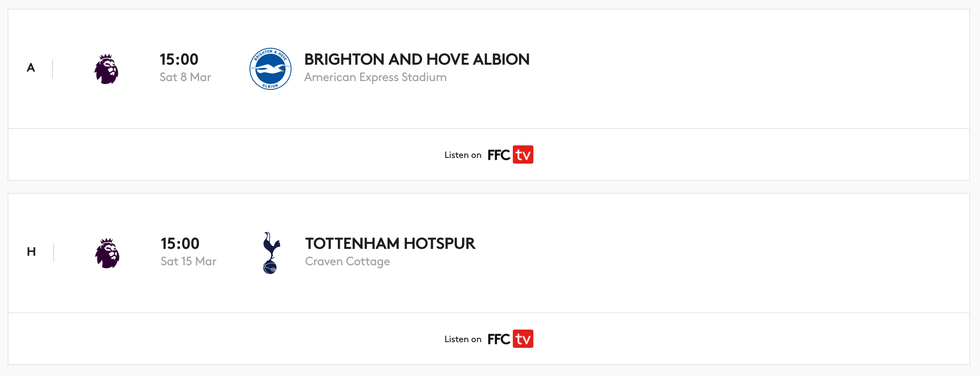This screenshot has width=980, height=376.
Task: Click the red tv badge in first fixture
Action: pyautogui.click(x=523, y=155)
